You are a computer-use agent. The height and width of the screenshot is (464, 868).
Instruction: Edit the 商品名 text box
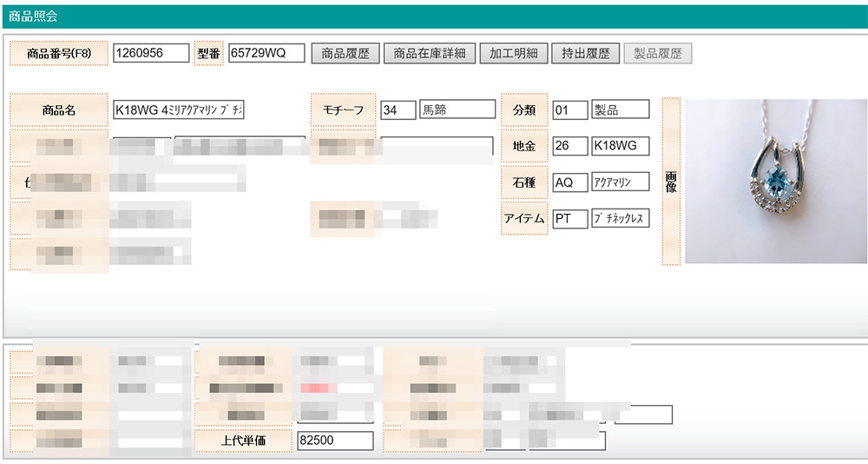coord(178,109)
